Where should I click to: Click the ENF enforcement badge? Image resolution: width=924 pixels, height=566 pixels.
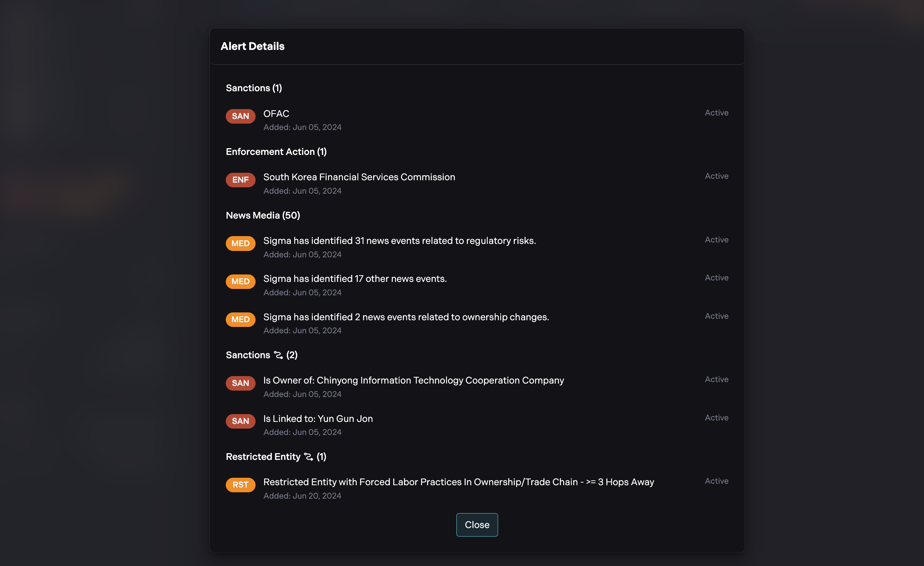coord(240,180)
